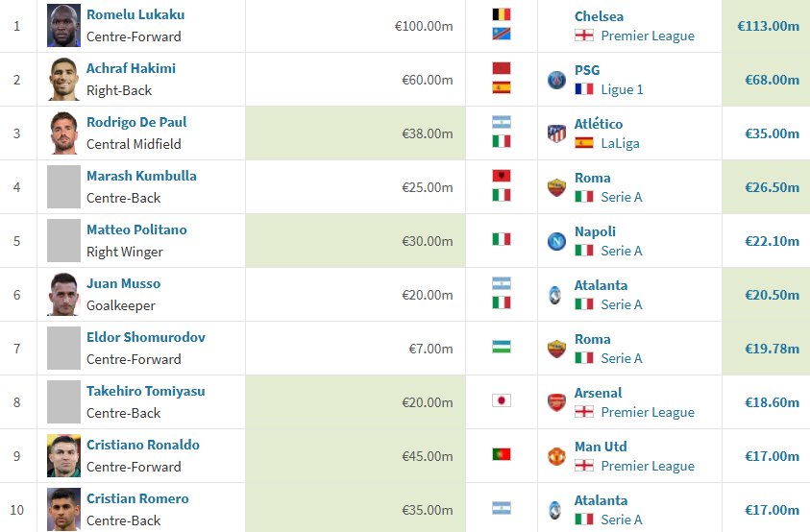
Task: Open the €19.78m Shomurodov fee link
Action: [772, 349]
